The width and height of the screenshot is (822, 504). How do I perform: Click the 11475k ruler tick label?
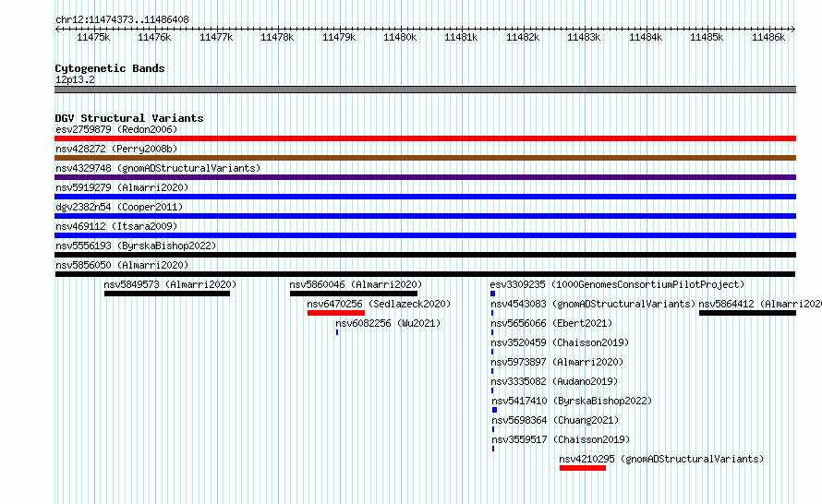(x=93, y=37)
